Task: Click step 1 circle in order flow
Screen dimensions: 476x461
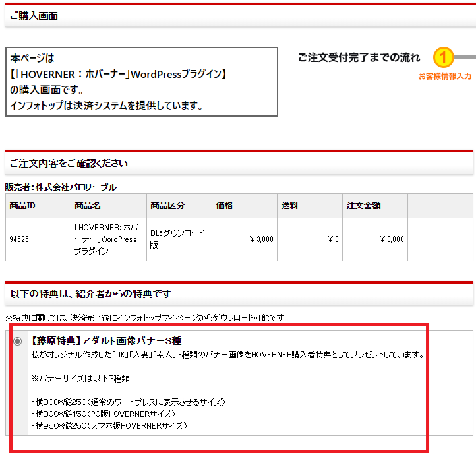Action: click(x=443, y=57)
